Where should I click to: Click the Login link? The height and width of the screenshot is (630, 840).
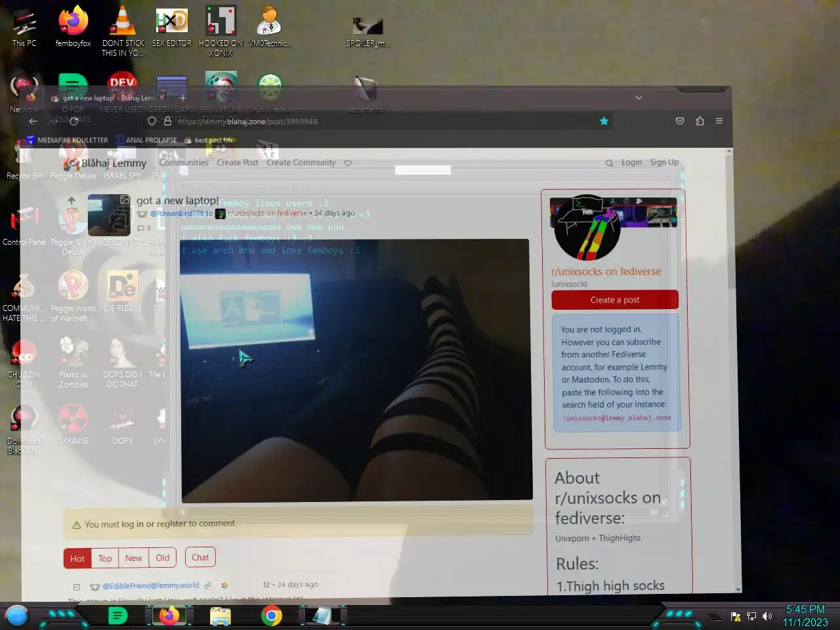pos(632,162)
